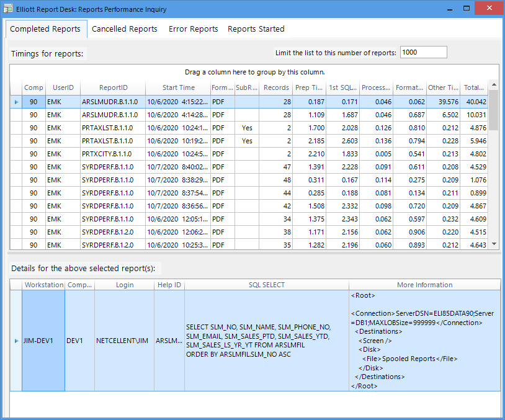The width and height of the screenshot is (505, 420).
Task: Select SYRDPERF.B.1.1.0 row with 44 records
Action: point(249,193)
